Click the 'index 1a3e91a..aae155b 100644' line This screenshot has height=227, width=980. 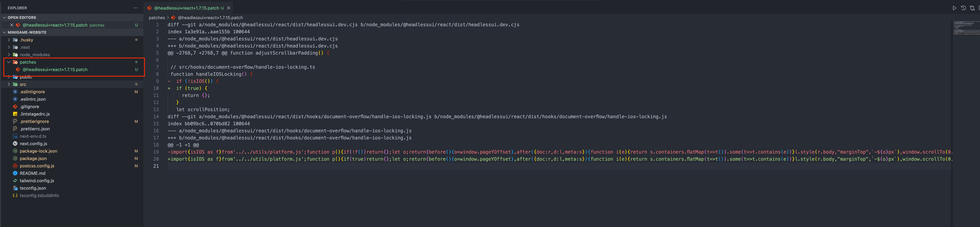[x=209, y=32]
